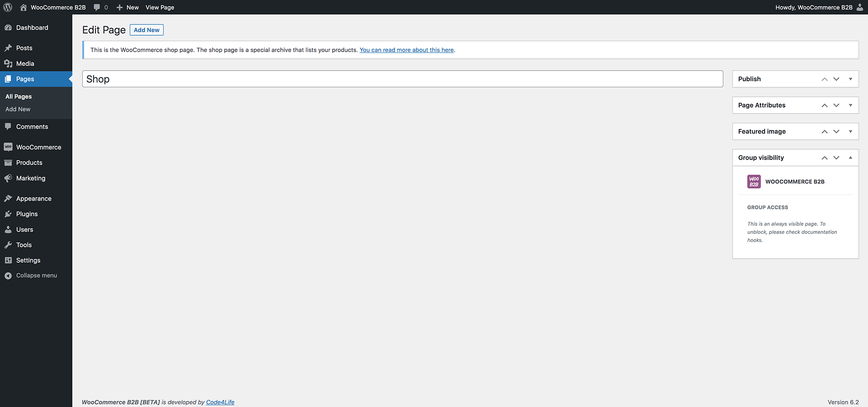Image resolution: width=868 pixels, height=407 pixels.
Task: Open 'You can read more about this here' link
Action: tap(406, 50)
